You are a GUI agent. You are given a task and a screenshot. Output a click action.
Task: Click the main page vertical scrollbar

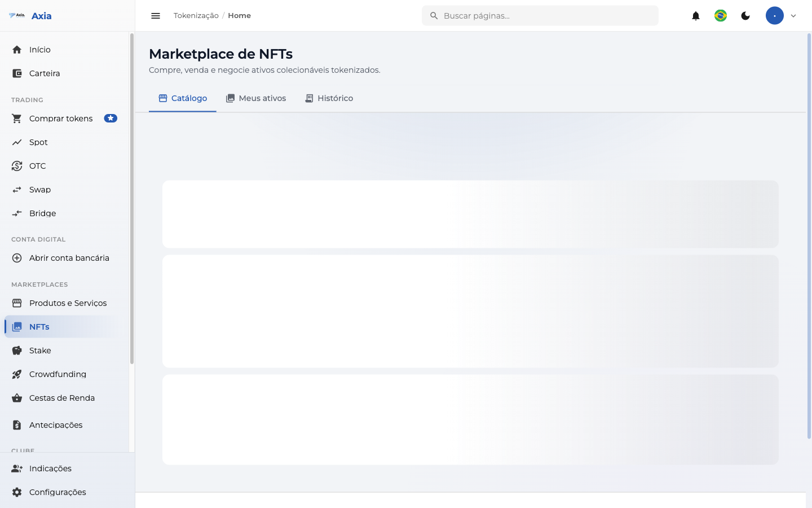tap(809, 236)
